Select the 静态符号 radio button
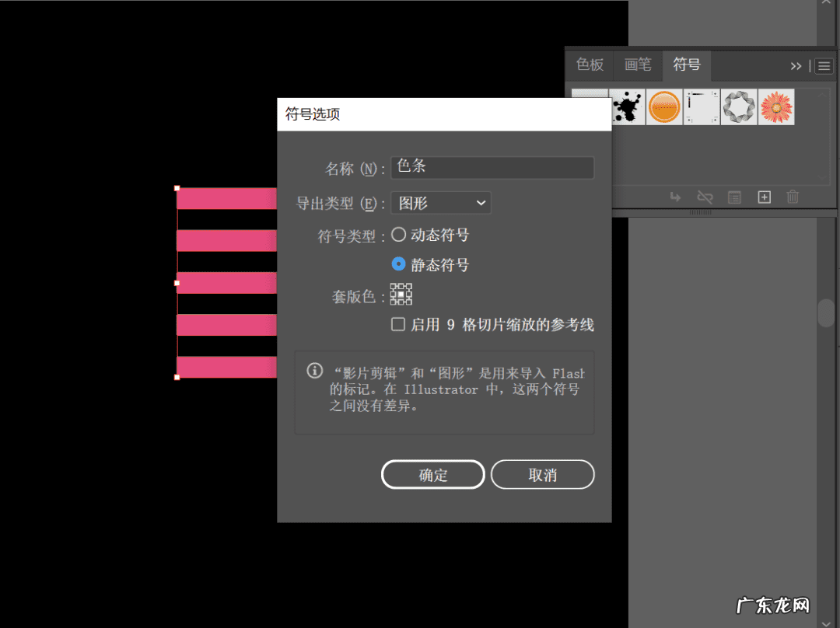The height and width of the screenshot is (628, 840). (x=398, y=264)
